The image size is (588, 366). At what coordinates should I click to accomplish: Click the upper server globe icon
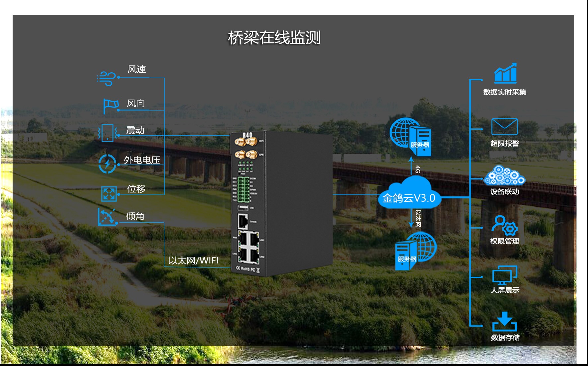[x=410, y=137]
